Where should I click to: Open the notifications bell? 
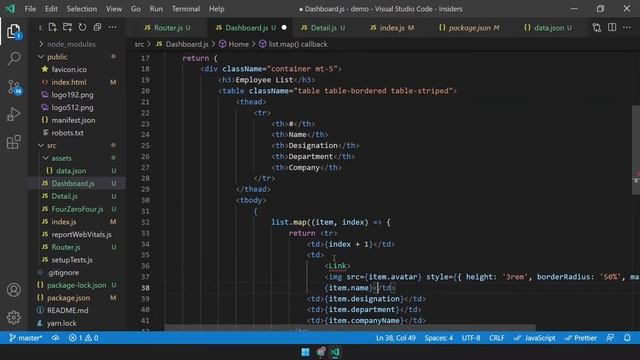coord(627,338)
